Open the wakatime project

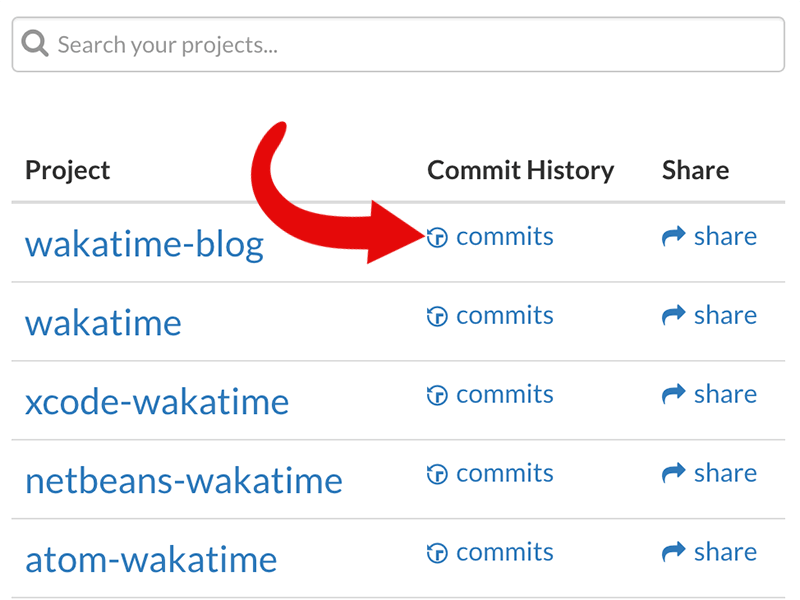[x=103, y=323]
